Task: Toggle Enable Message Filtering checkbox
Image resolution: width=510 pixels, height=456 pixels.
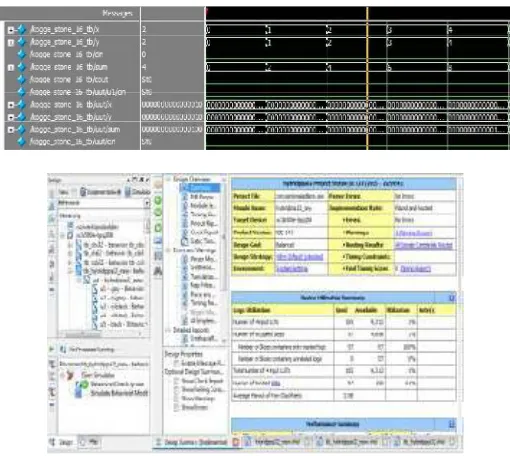Action: tap(177, 363)
